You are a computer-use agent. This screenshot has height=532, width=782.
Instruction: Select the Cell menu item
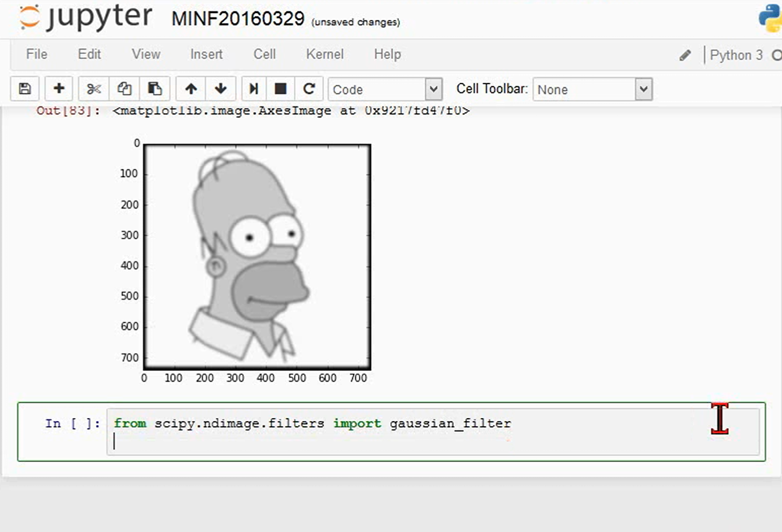pyautogui.click(x=264, y=55)
